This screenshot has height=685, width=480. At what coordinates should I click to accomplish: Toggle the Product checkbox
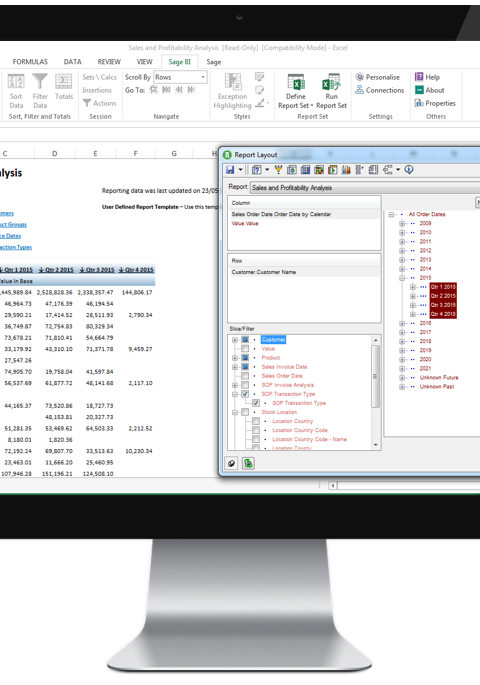245,358
